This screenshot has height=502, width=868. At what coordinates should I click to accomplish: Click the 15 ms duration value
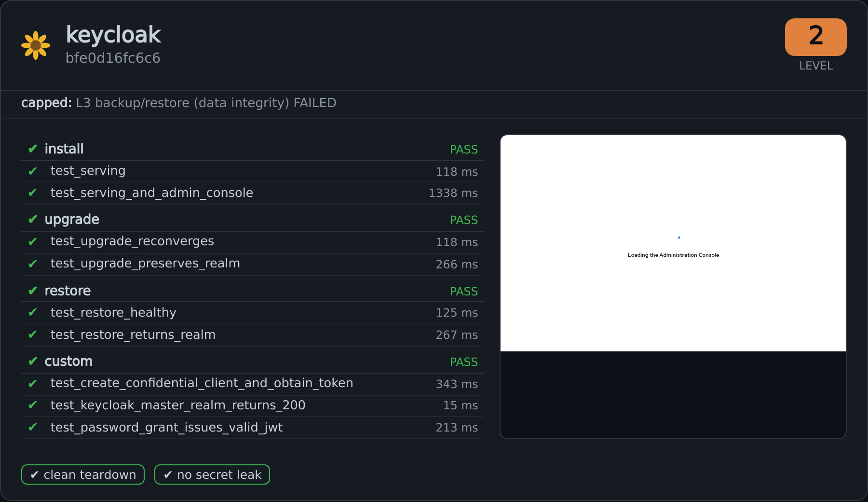(x=461, y=405)
